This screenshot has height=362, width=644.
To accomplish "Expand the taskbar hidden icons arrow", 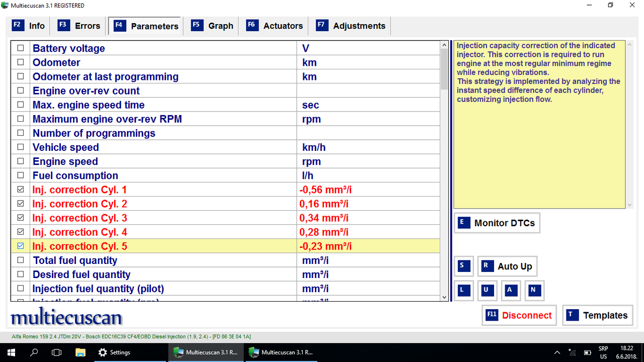I will point(557,352).
